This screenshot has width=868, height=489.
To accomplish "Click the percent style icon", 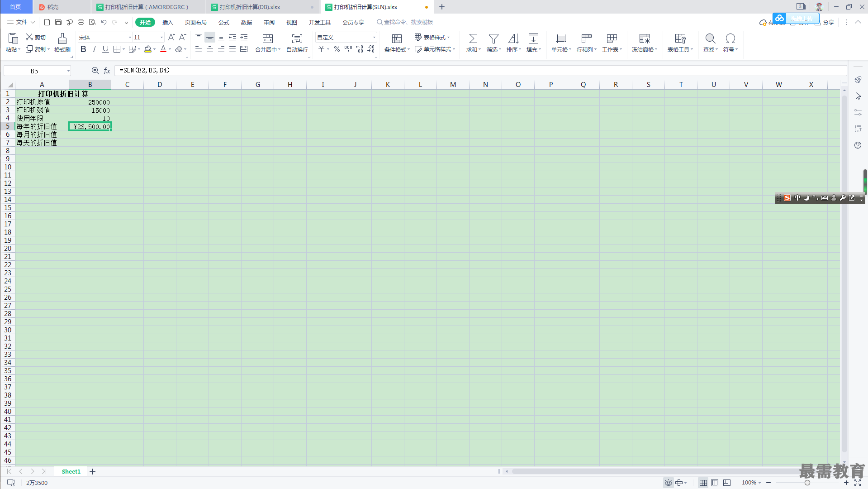I will coord(337,49).
